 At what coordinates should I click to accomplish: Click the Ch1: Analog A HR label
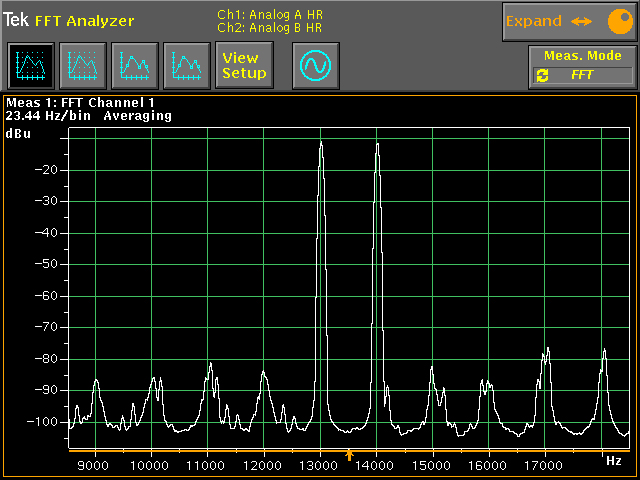(270, 14)
